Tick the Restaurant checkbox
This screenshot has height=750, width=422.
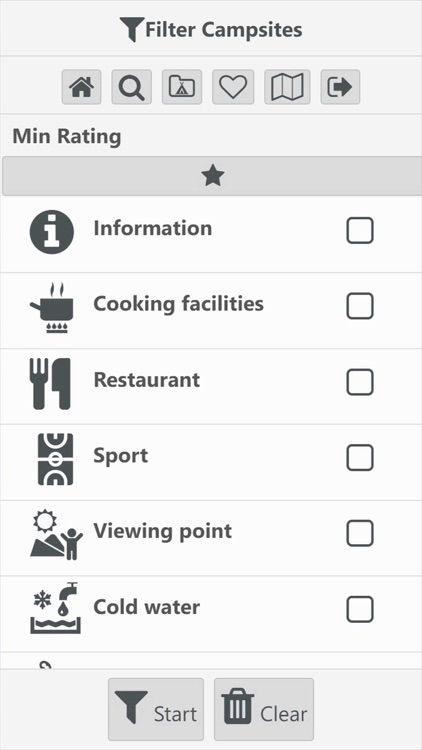pyautogui.click(x=360, y=382)
